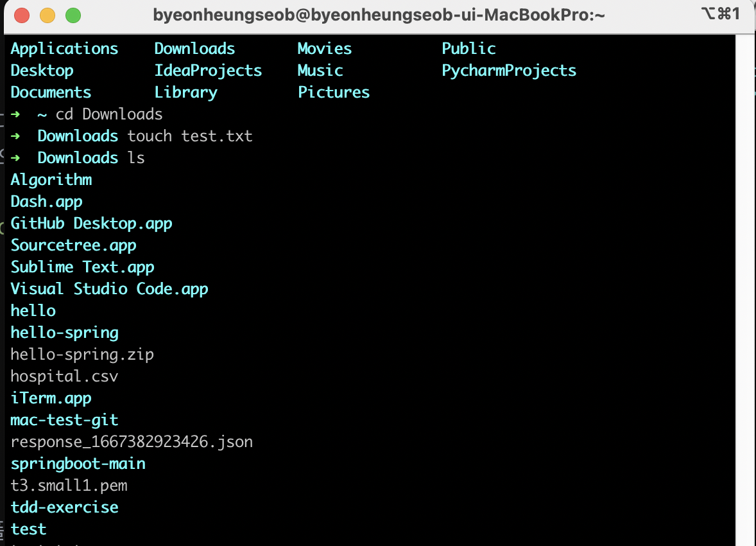This screenshot has width=756, height=546.
Task: Click the IdeaProjects directory name
Action: (x=208, y=71)
